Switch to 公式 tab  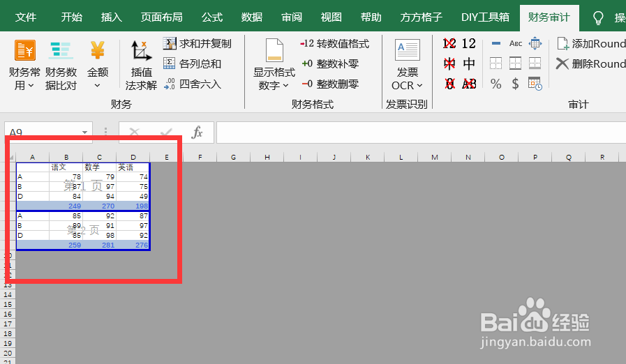click(212, 17)
